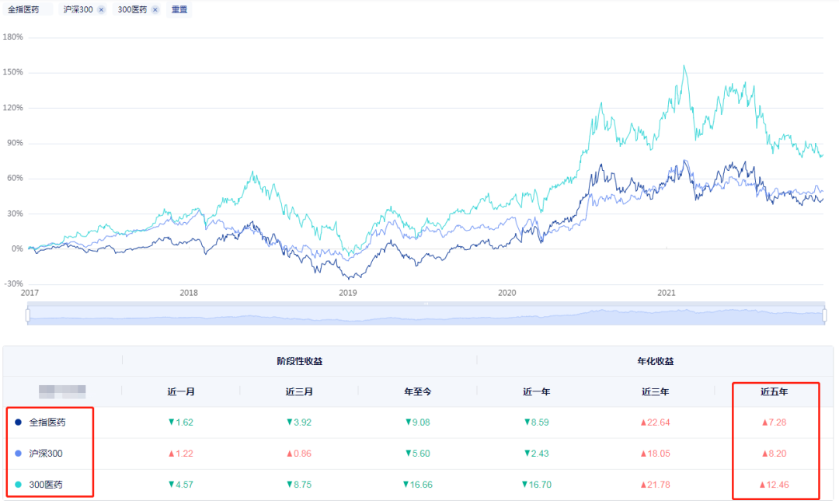This screenshot has width=839, height=504.
Task: Click the 18.05 three-year value
Action: pyautogui.click(x=656, y=454)
